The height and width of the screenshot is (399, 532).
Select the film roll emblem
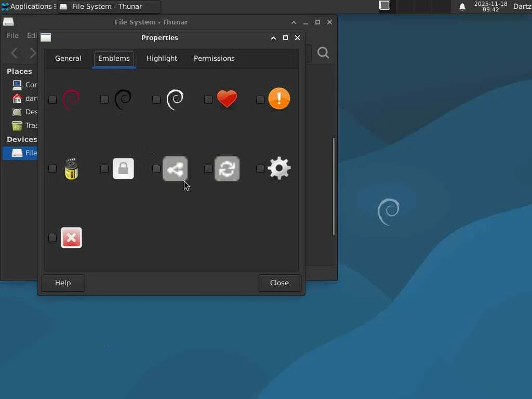point(71,169)
